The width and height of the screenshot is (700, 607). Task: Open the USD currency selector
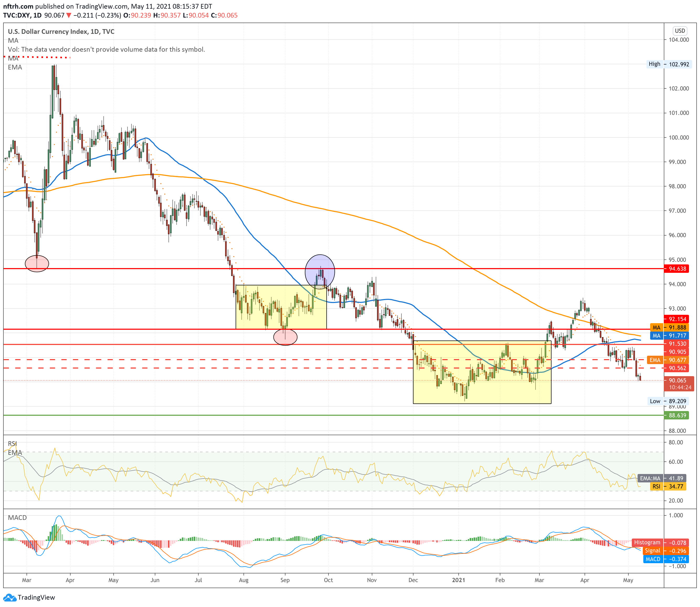(680, 31)
